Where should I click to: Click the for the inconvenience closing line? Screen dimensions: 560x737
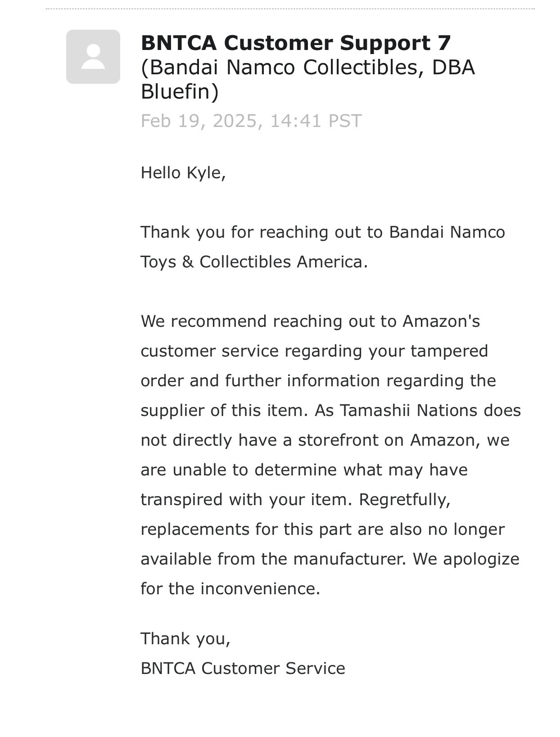click(230, 588)
